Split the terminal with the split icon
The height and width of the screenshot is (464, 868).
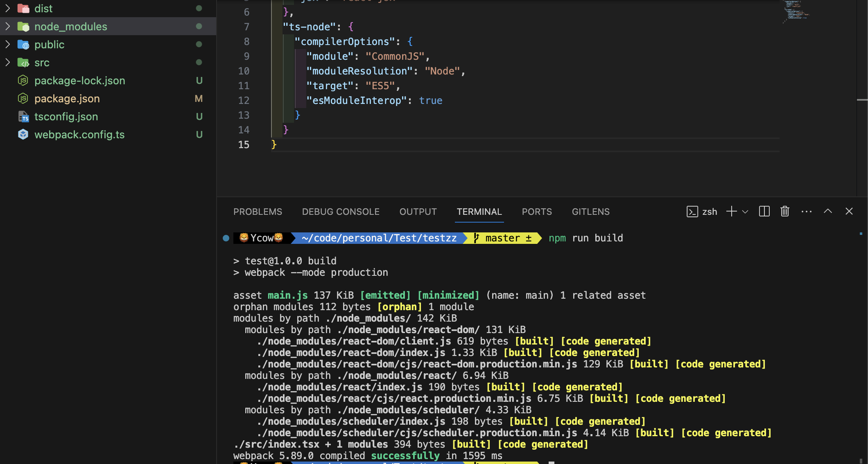click(x=764, y=212)
